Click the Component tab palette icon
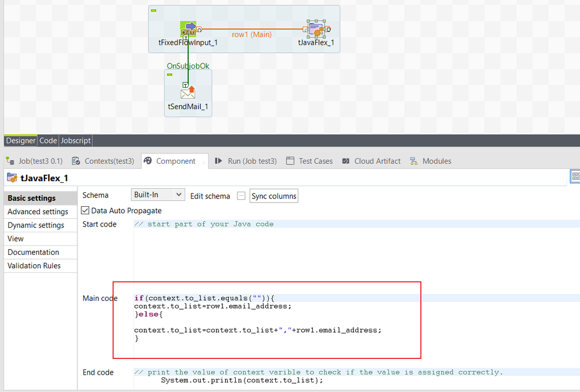Image resolution: width=580 pixels, height=392 pixels. 147,160
